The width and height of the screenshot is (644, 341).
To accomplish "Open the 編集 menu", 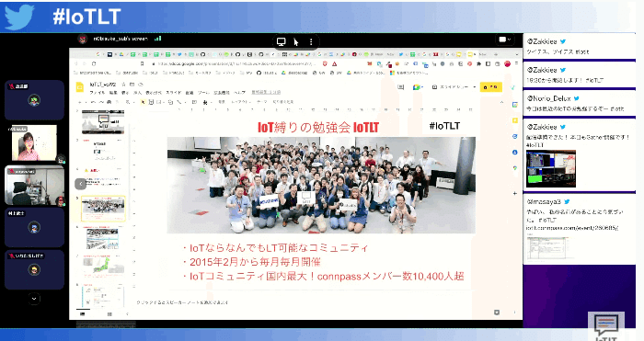I will [113, 92].
